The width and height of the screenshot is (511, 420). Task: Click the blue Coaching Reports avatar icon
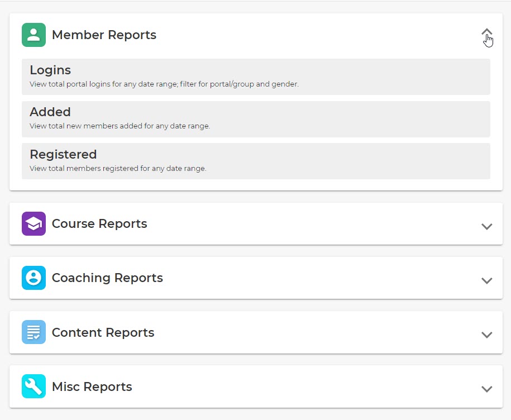point(34,278)
